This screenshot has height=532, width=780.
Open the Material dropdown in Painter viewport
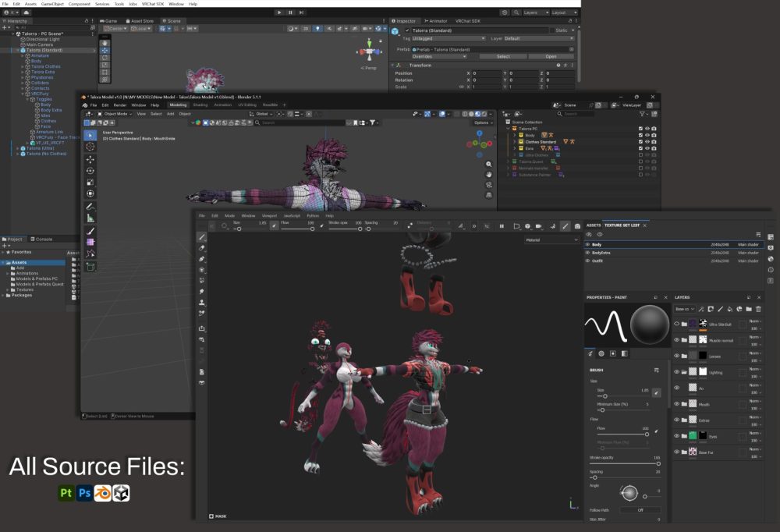pos(551,240)
